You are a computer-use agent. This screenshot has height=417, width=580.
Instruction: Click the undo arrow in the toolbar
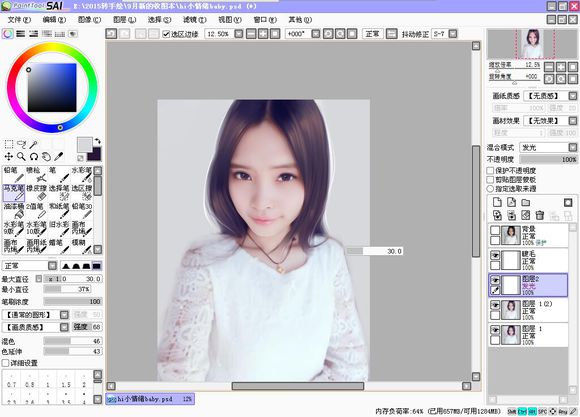(111, 34)
